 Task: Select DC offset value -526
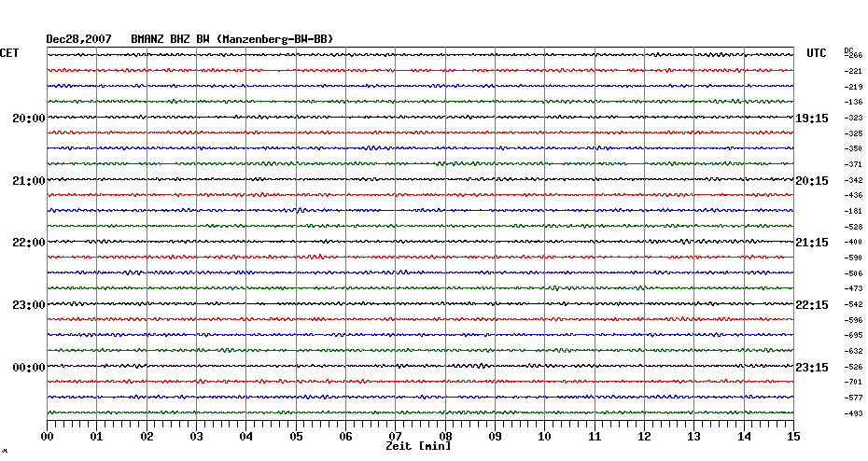(853, 367)
